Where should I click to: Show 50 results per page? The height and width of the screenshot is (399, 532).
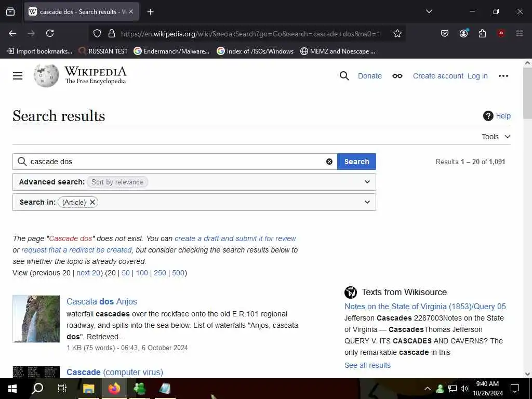tap(126, 273)
